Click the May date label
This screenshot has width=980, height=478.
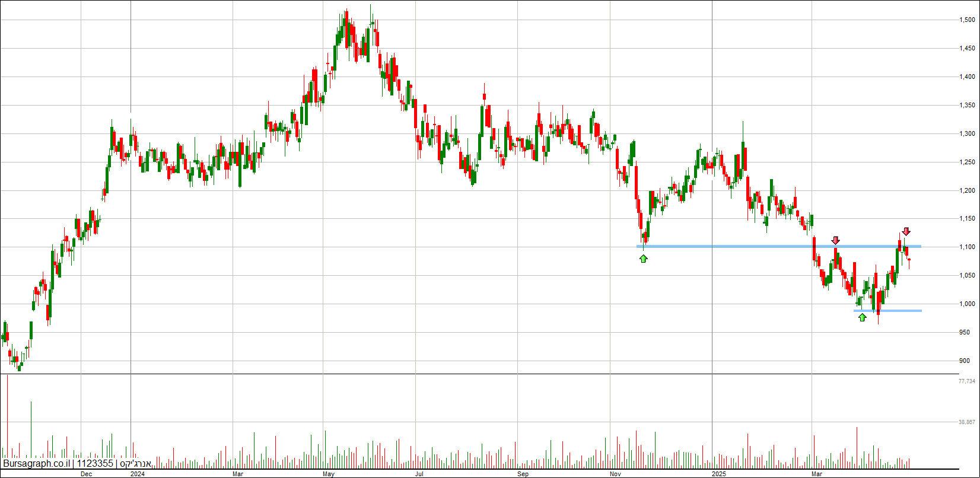pos(329,474)
